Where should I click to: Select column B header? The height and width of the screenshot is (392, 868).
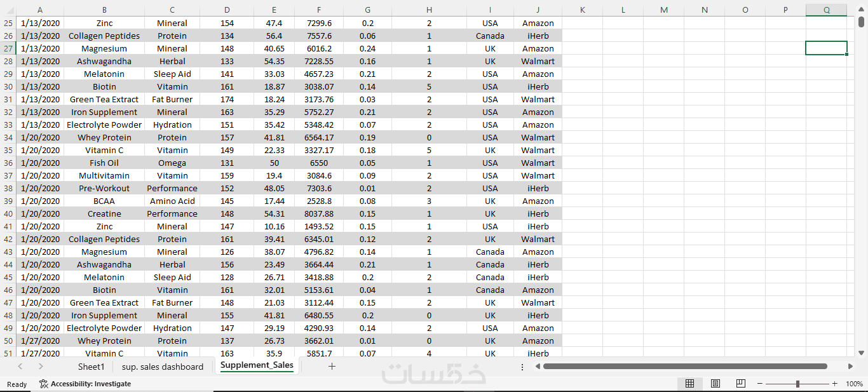point(104,10)
